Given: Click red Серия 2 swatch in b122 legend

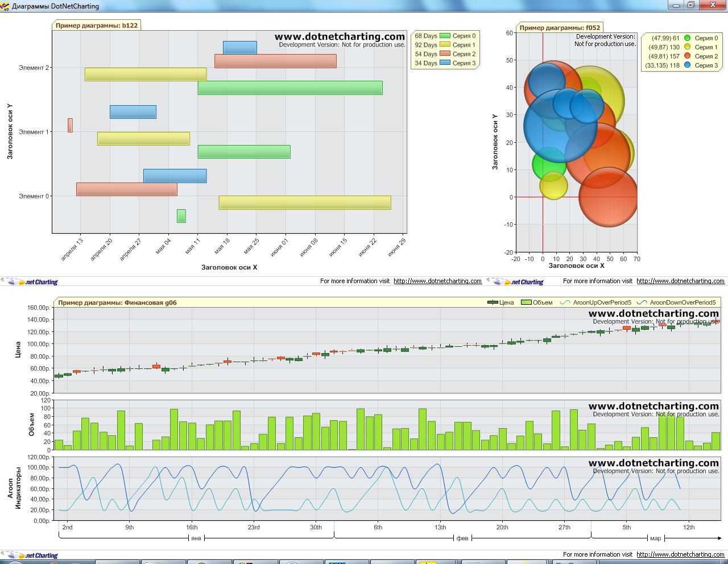Looking at the screenshot, I should click(445, 54).
